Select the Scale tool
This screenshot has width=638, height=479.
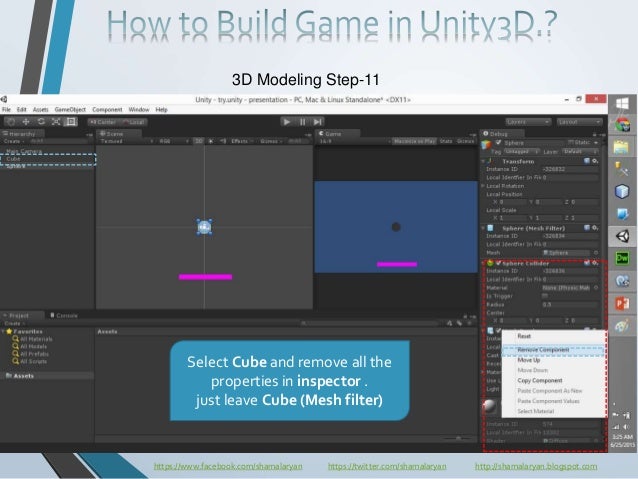pos(56,122)
